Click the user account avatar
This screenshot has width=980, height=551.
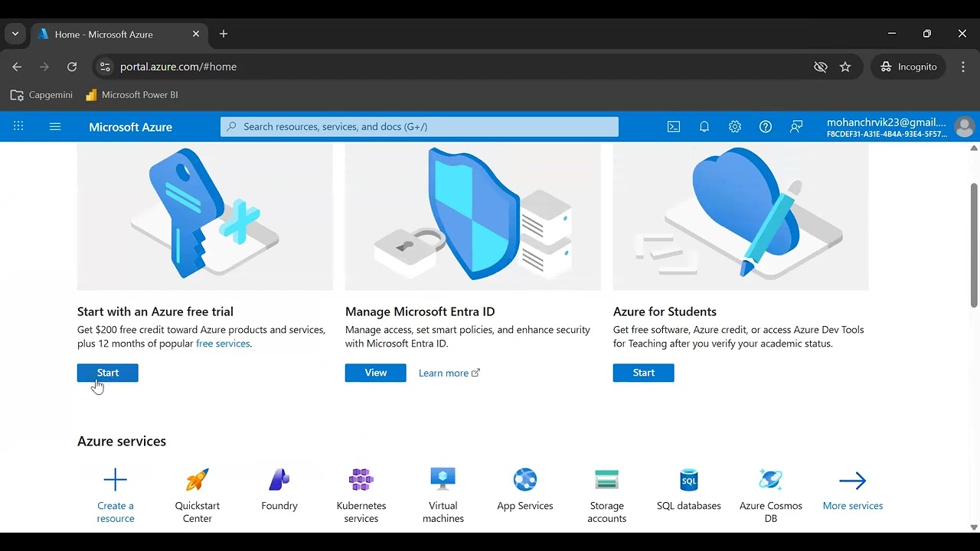tap(965, 127)
